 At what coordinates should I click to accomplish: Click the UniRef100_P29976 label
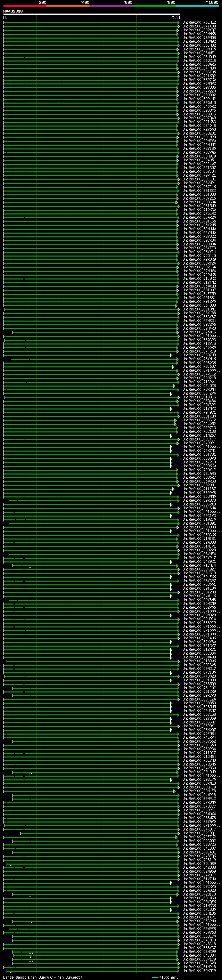point(199,114)
